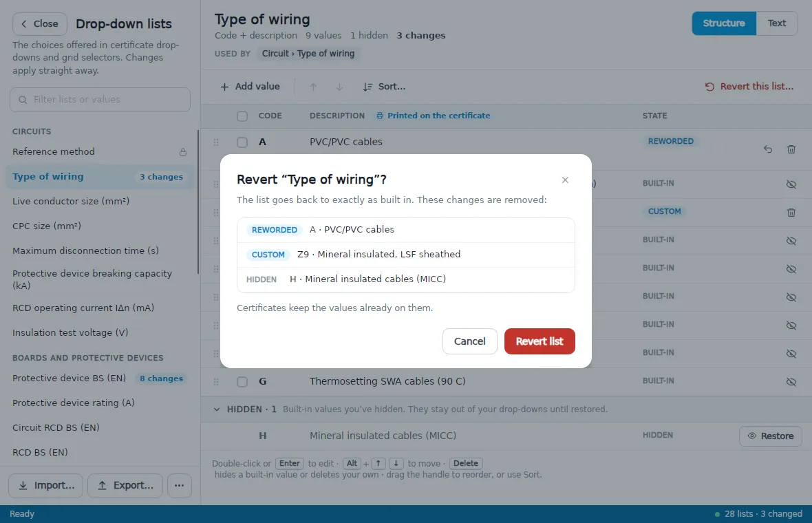Open the more options ellipsis menu
This screenshot has width=812, height=523.
coord(179,486)
